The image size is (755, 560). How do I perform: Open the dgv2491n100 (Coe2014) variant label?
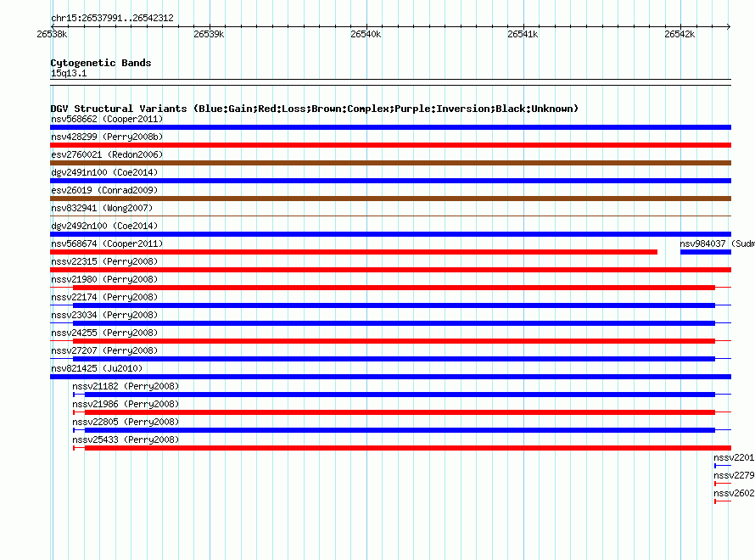click(x=104, y=172)
